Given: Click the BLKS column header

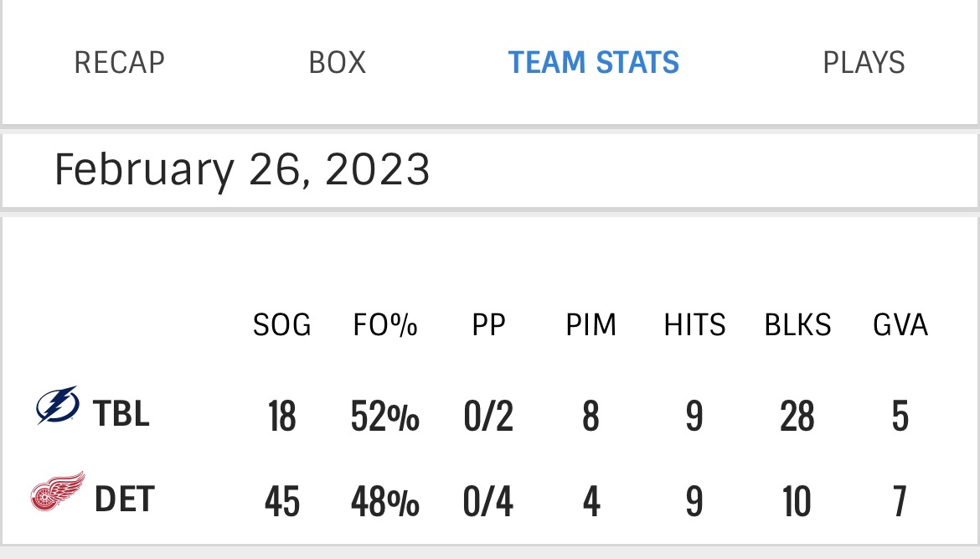Looking at the screenshot, I should [x=797, y=325].
